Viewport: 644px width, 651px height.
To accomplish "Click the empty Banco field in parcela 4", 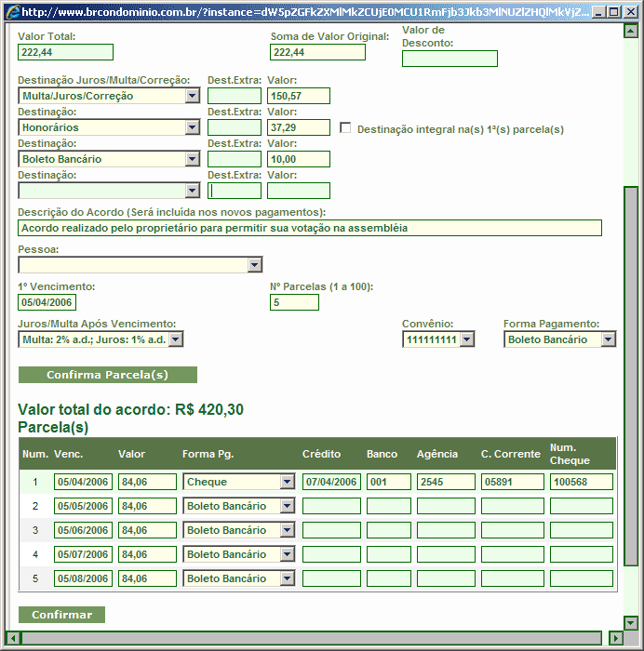I will 389,554.
